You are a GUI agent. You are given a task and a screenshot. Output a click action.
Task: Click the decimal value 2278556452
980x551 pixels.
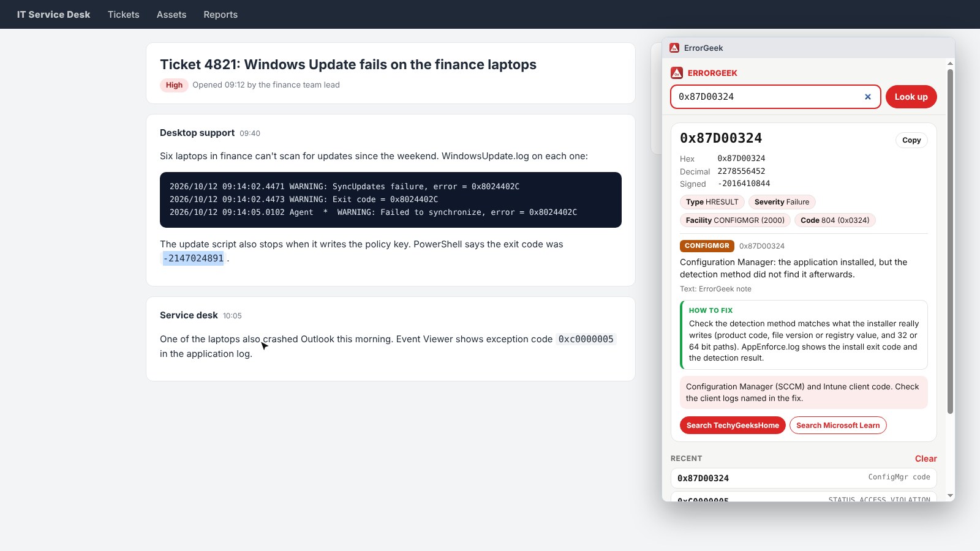[741, 171]
